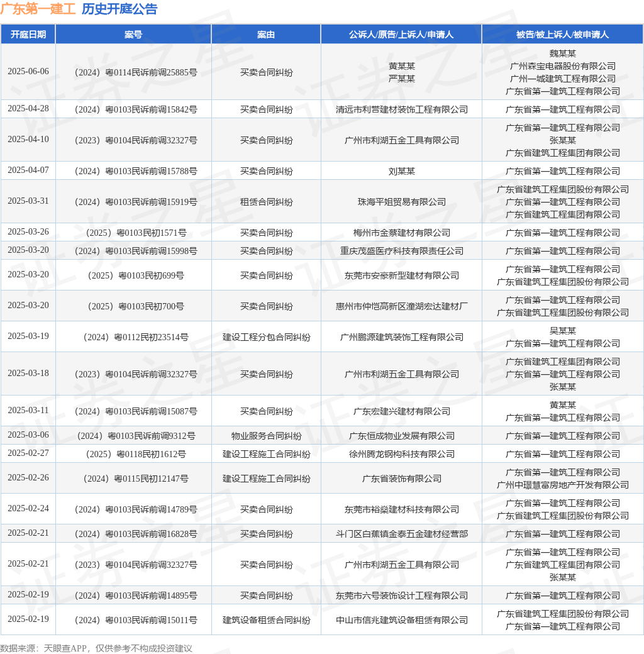Viewport: 644px width, 654px height.
Task: Click plaintiff 刘某某
Action: [x=401, y=171]
